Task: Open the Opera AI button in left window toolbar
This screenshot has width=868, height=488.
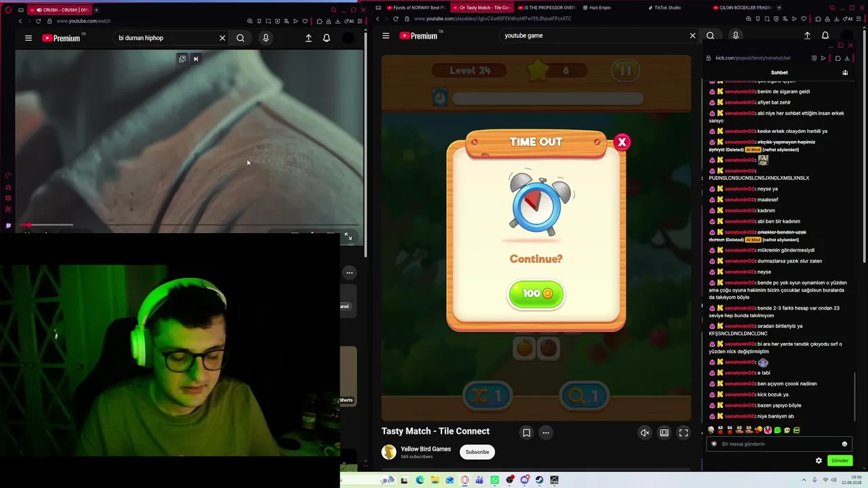Action: tap(351, 21)
